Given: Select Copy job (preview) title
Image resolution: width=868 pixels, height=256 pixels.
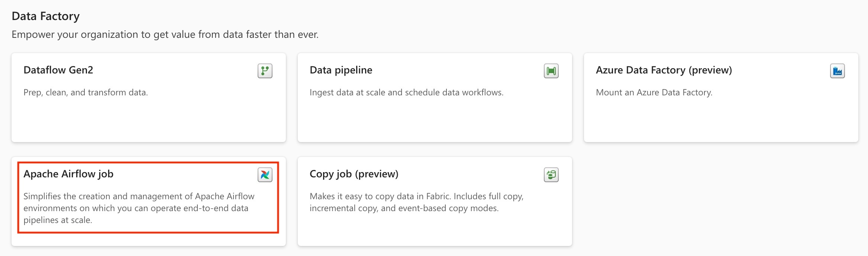Looking at the screenshot, I should (x=354, y=174).
